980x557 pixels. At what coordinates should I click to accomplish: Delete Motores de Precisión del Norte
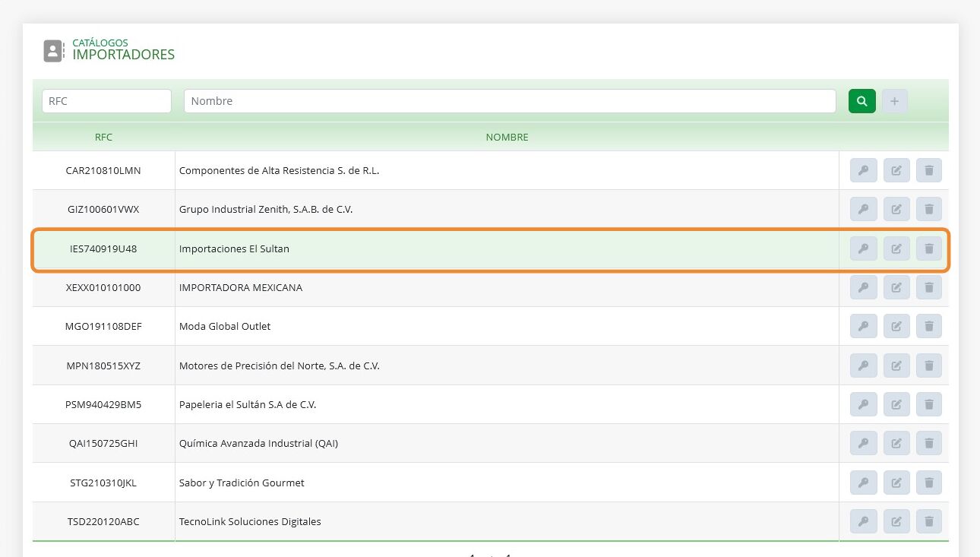coord(929,366)
